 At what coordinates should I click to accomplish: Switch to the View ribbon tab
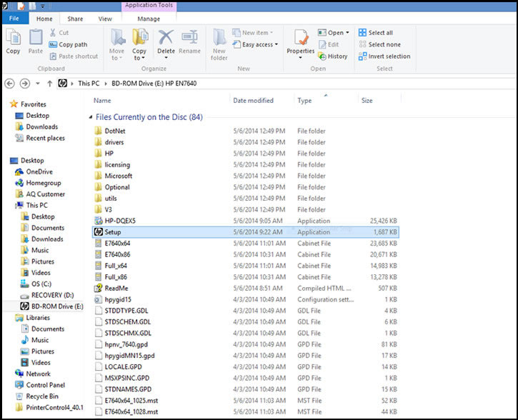click(105, 19)
